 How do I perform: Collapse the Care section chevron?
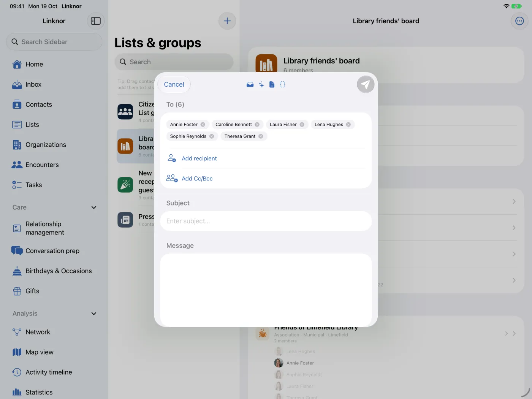point(94,207)
